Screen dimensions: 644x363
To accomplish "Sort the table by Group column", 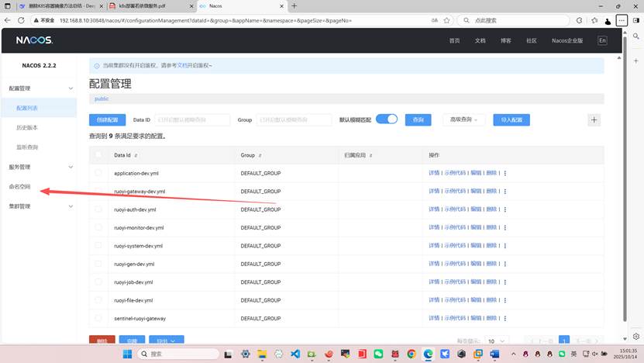I will tap(260, 155).
